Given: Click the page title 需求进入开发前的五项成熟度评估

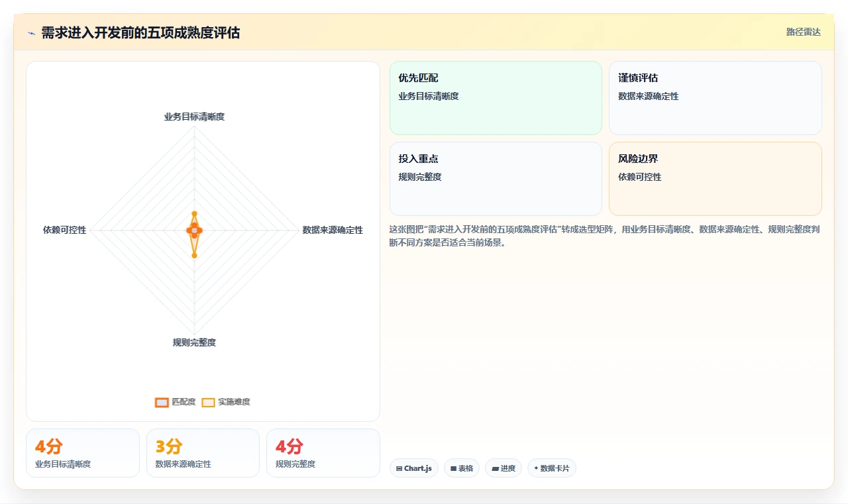Looking at the screenshot, I should pyautogui.click(x=140, y=32).
